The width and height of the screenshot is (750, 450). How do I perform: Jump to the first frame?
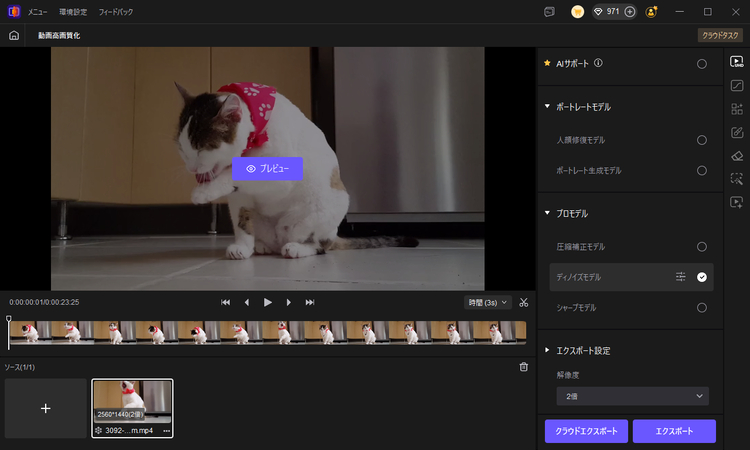pos(225,302)
